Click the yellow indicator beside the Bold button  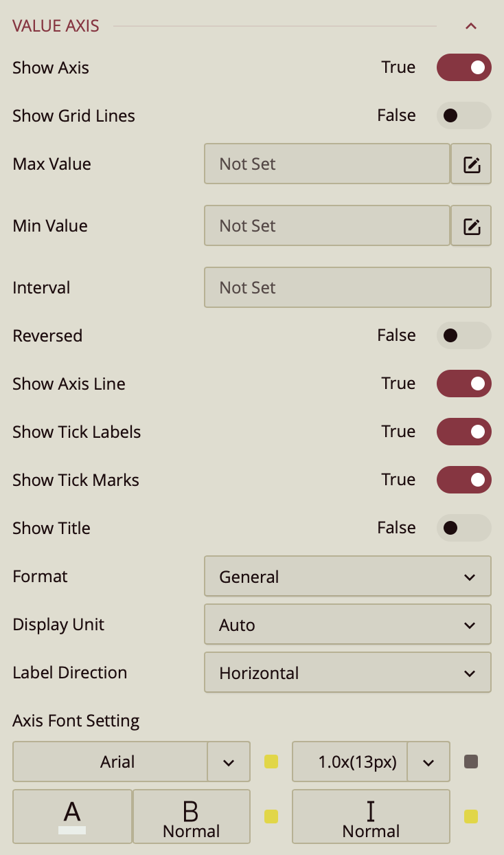(271, 817)
